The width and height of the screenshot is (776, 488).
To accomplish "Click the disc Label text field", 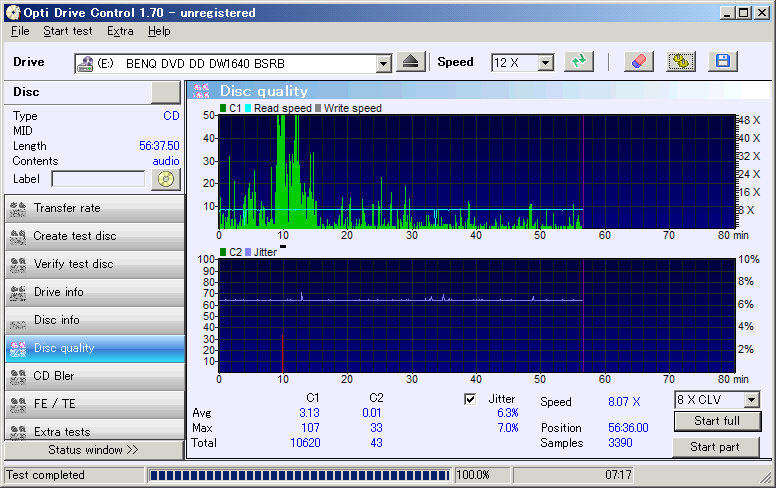I will pyautogui.click(x=98, y=179).
